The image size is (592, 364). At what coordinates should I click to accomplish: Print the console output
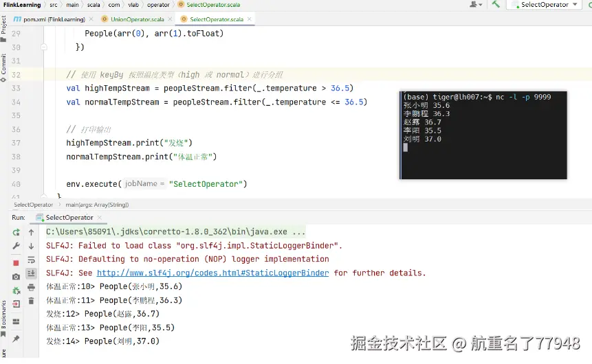click(32, 288)
